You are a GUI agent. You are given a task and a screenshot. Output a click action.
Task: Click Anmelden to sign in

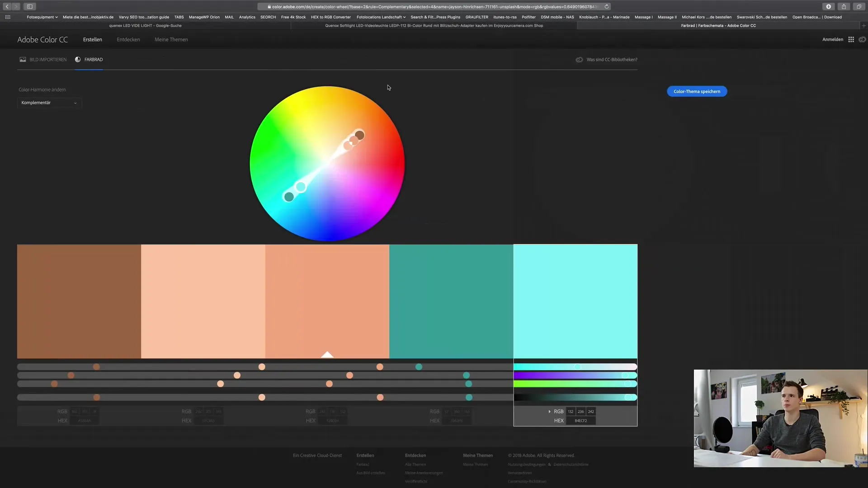832,40
